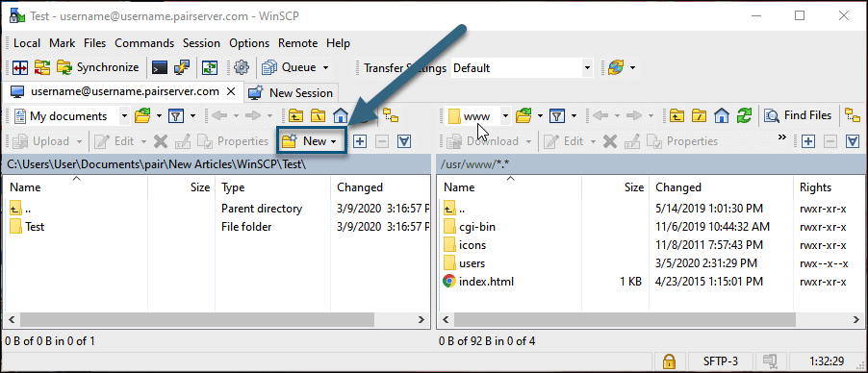Open the Transfer Settings Default combo box
This screenshot has height=373, width=868.
[522, 68]
